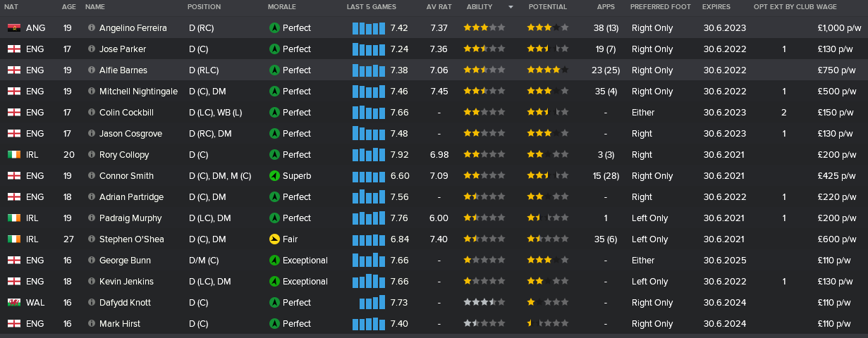The height and width of the screenshot is (338, 868).
Task: Click the Angola flag for Angelino Ferreira
Action: point(13,28)
